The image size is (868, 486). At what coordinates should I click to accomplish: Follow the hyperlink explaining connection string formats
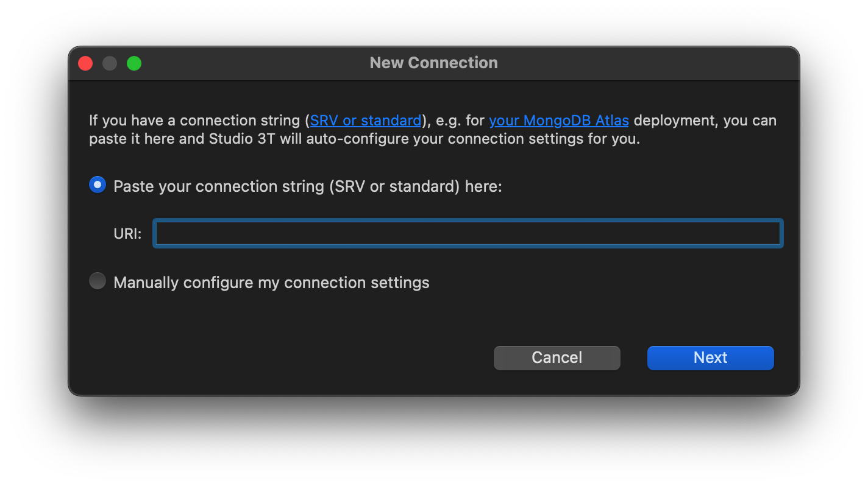point(365,120)
